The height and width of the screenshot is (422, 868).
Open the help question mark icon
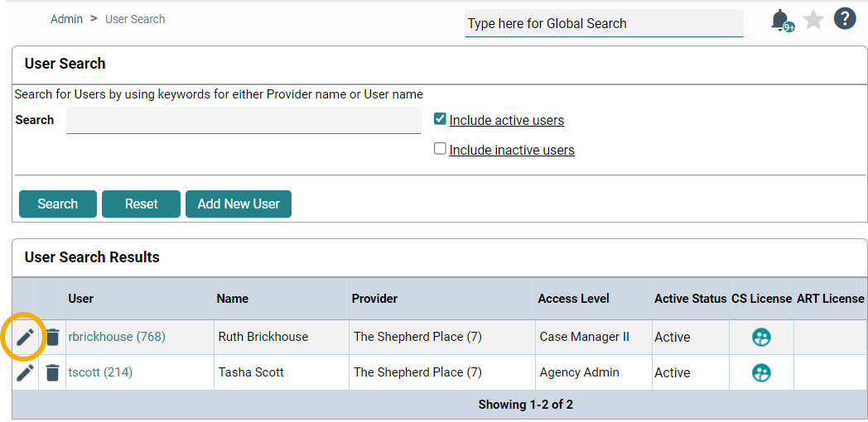click(x=844, y=18)
